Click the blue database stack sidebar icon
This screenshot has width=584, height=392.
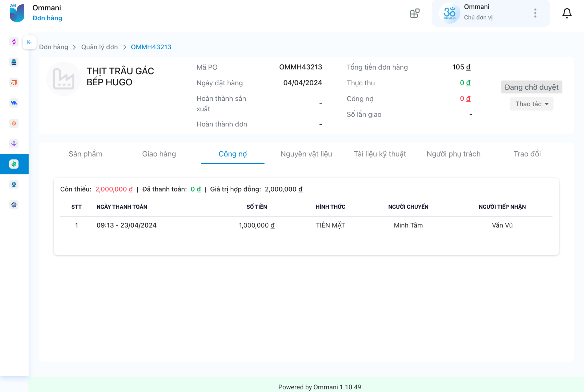14,62
